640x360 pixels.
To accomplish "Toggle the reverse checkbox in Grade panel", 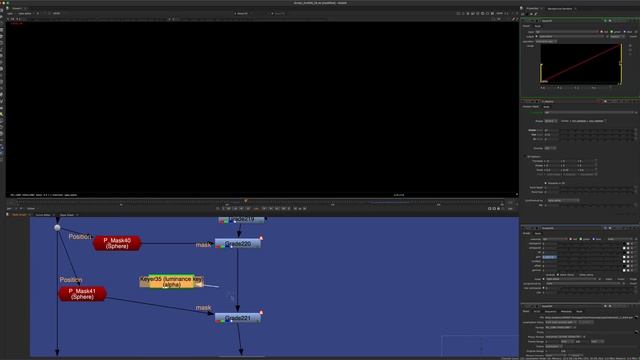I will 545,275.
